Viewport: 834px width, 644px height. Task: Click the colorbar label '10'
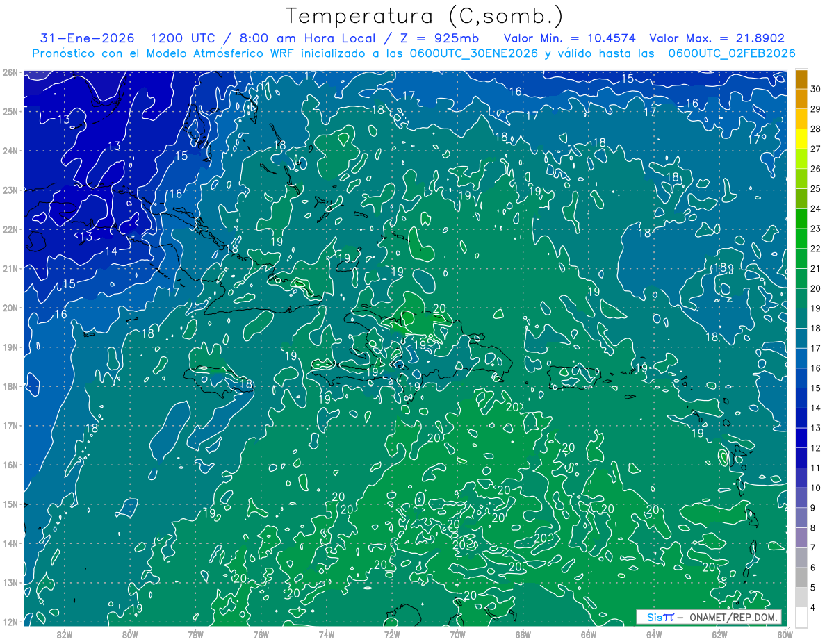click(x=815, y=488)
